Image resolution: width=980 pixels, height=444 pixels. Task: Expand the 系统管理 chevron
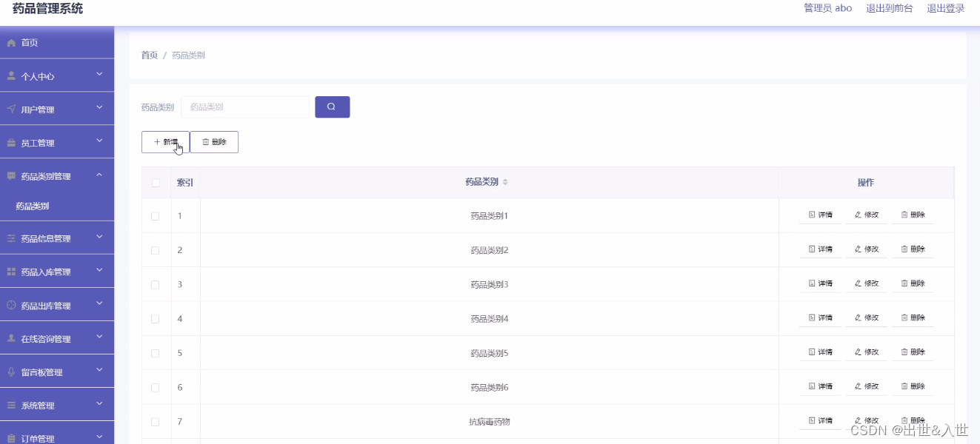point(99,403)
